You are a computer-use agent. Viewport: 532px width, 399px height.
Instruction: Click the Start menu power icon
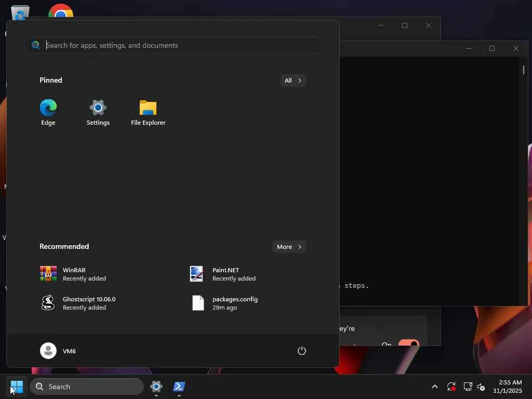[302, 351]
